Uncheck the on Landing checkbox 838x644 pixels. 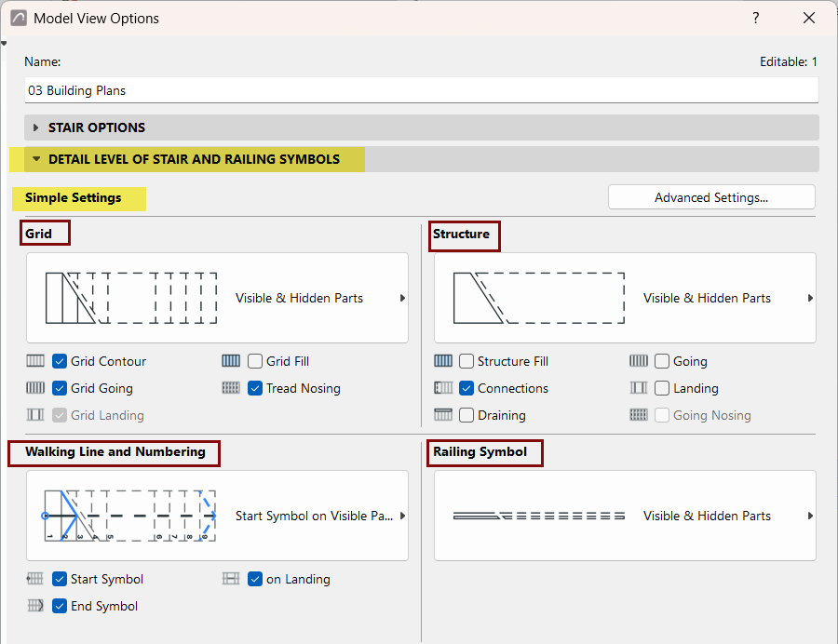(255, 579)
